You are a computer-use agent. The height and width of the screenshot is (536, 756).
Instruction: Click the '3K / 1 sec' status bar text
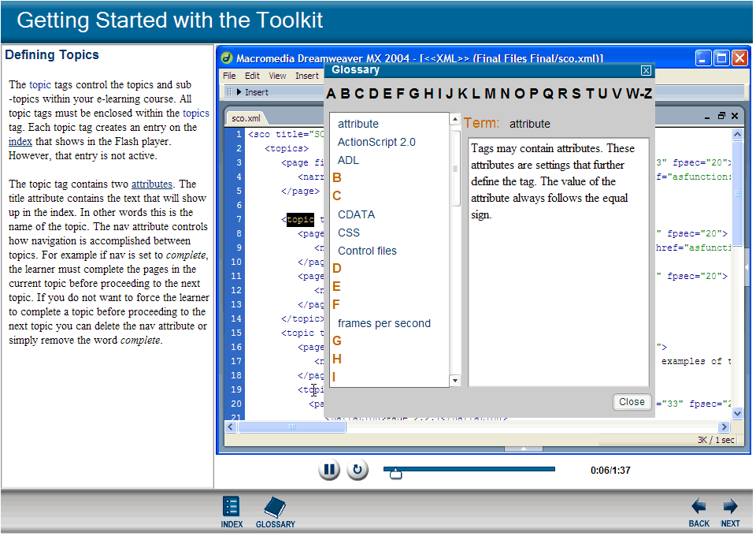[x=717, y=441]
